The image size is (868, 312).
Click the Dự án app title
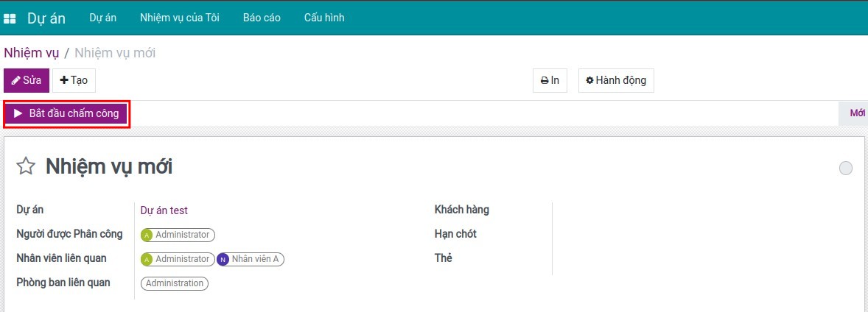pos(46,18)
